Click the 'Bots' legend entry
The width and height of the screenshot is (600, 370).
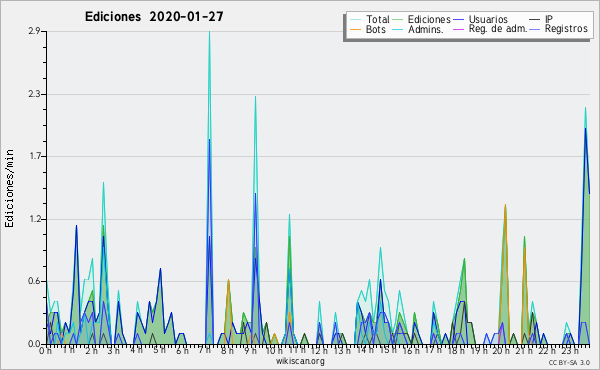(x=376, y=29)
